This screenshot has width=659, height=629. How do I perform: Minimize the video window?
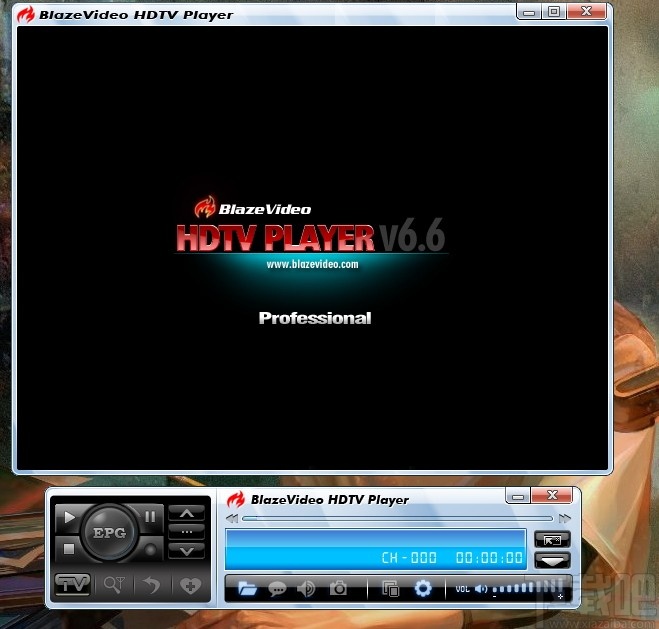point(529,12)
